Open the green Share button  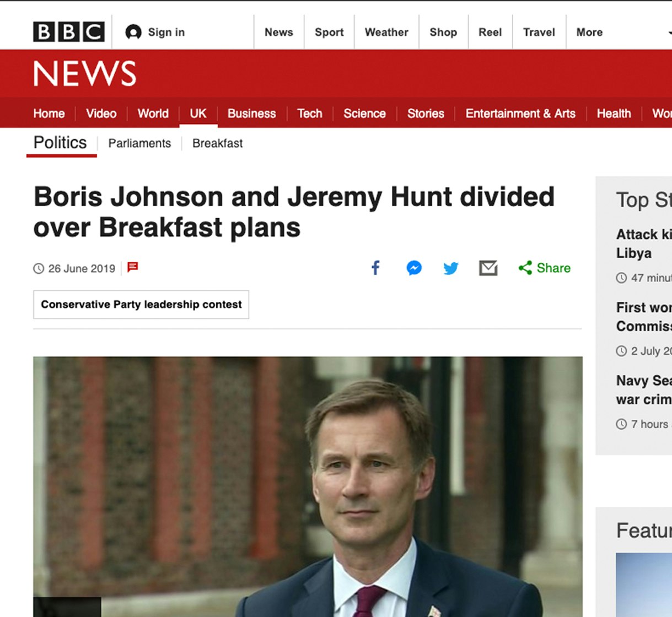(x=545, y=268)
